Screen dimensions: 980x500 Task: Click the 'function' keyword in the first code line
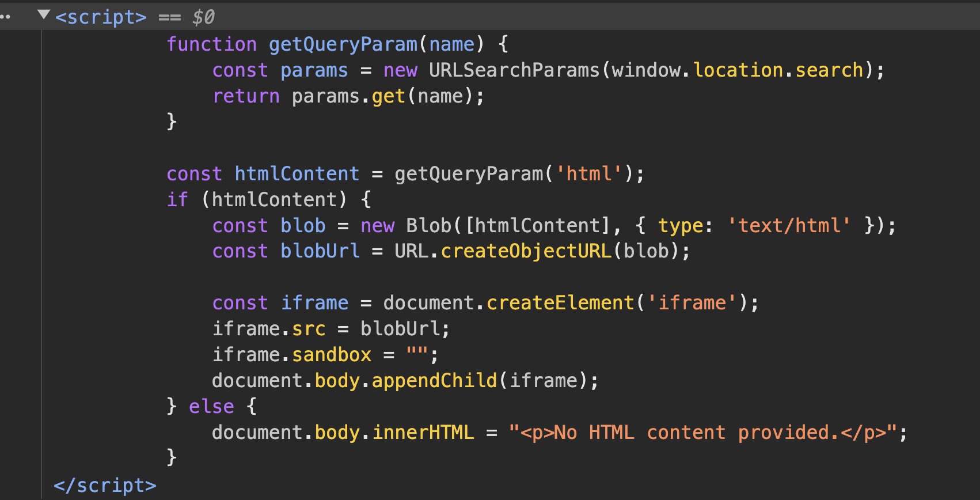coord(211,44)
